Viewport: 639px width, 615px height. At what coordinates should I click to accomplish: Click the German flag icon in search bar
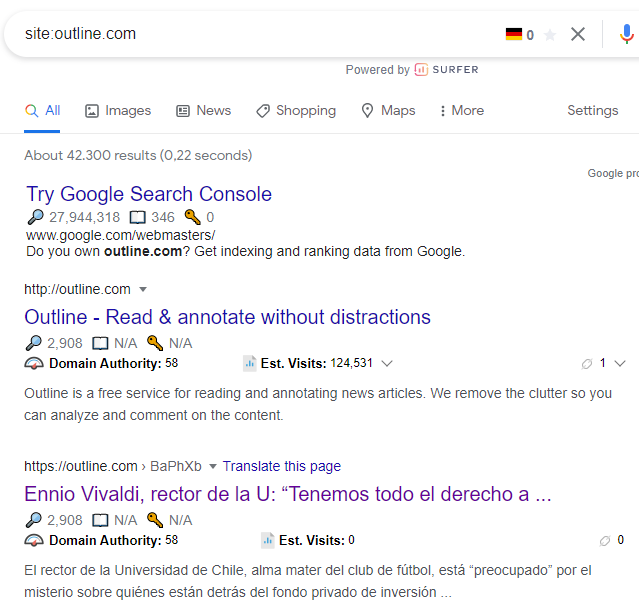513,34
